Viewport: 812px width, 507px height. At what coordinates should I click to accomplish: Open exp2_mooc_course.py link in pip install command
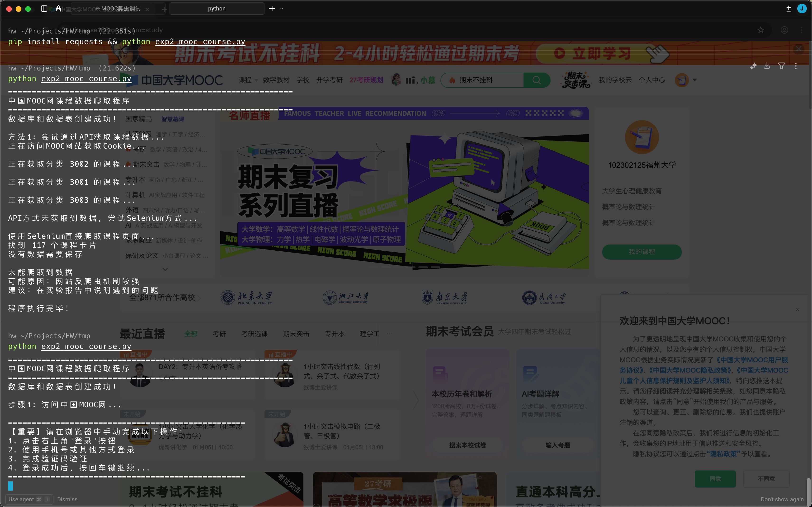point(200,42)
